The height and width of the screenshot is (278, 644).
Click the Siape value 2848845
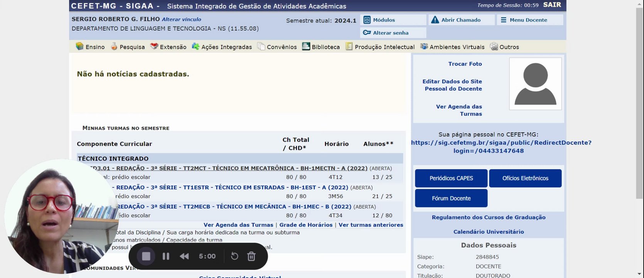487,257
